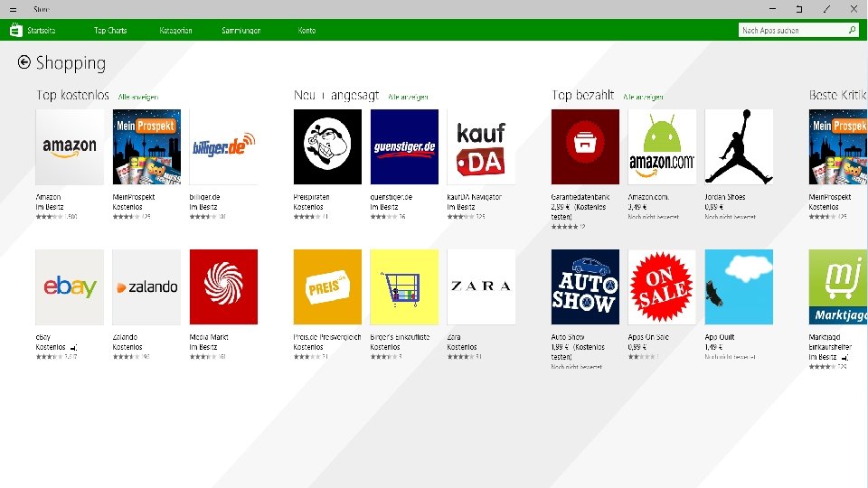
Task: Go to Startseite tab
Action: point(42,31)
